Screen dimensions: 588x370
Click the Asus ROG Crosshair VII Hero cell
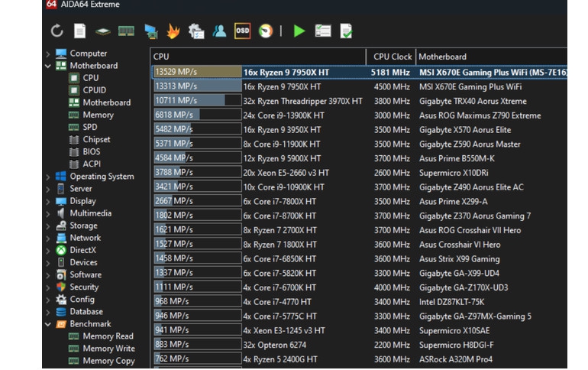(470, 230)
